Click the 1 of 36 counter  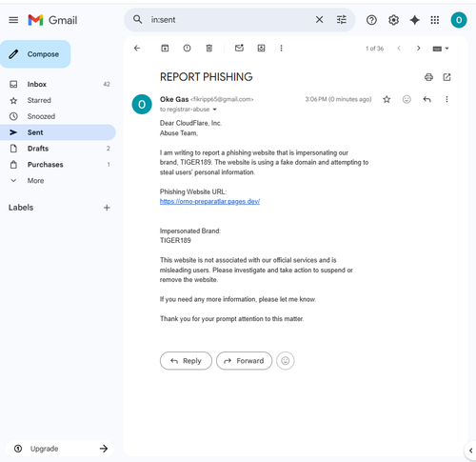[374, 49]
